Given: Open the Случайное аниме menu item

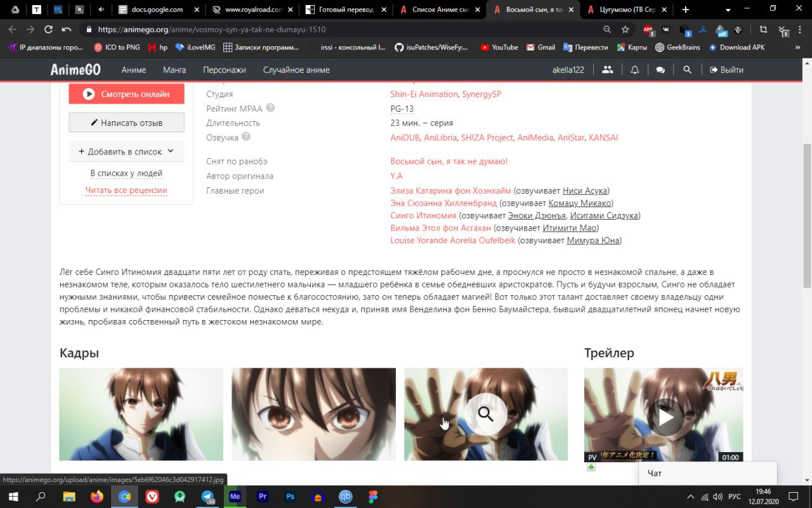Looking at the screenshot, I should pyautogui.click(x=296, y=70).
